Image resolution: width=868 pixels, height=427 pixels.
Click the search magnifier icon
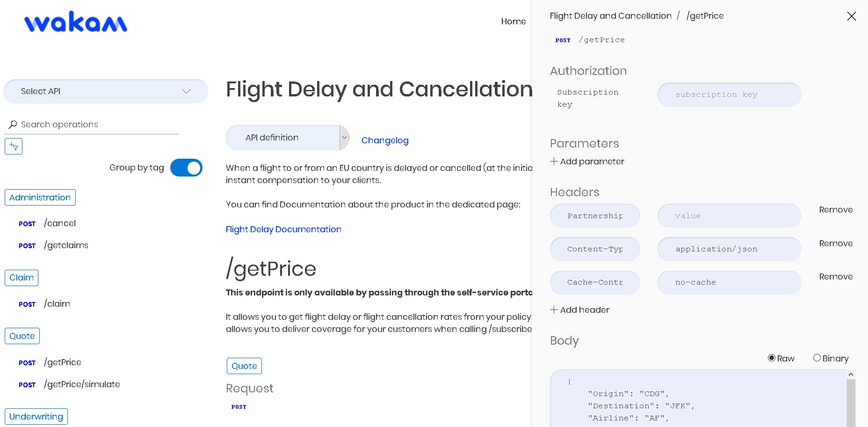[12, 124]
